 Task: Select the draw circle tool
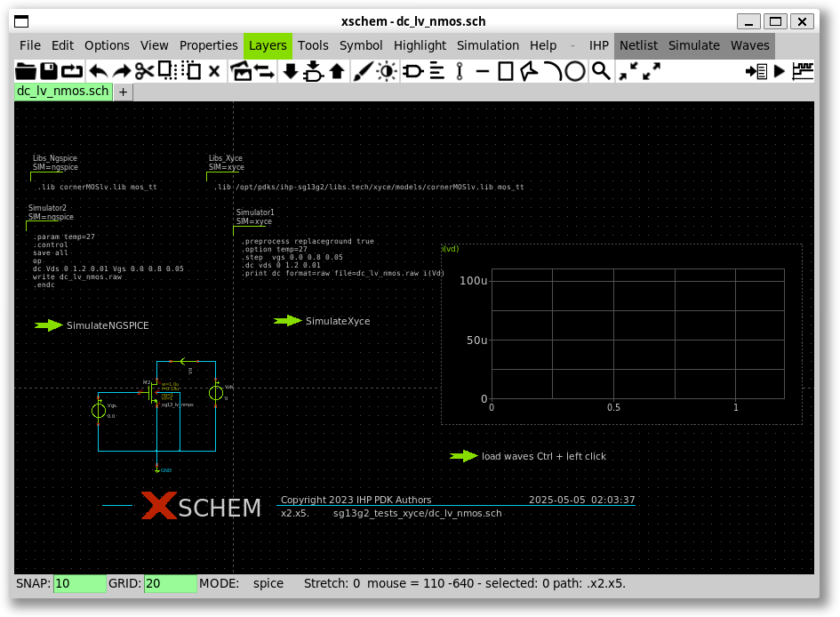[x=575, y=71]
